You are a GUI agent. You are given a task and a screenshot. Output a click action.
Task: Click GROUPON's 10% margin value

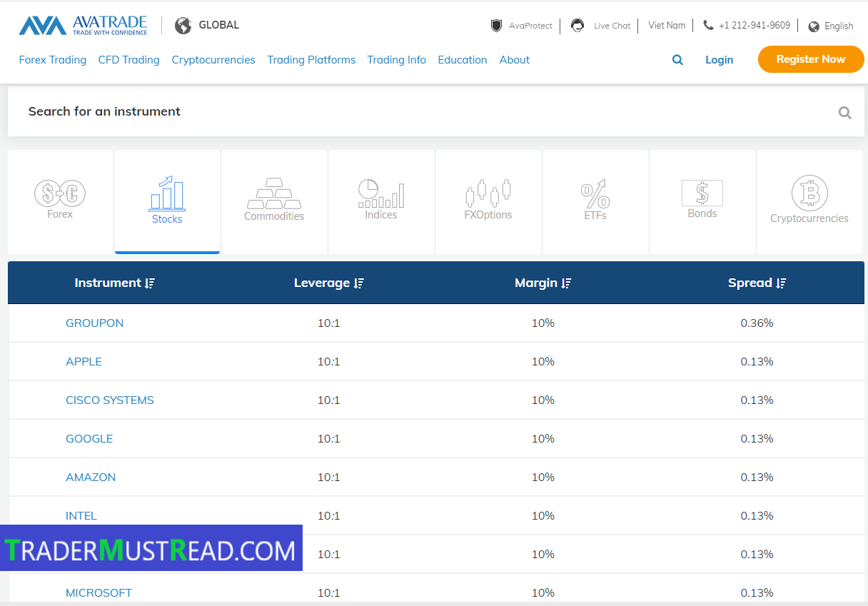click(x=543, y=323)
